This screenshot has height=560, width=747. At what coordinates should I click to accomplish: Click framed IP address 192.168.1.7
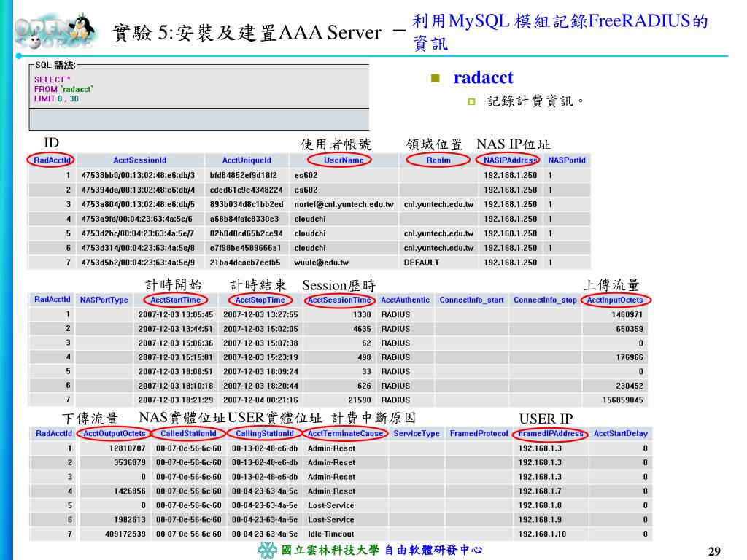pyautogui.click(x=540, y=491)
